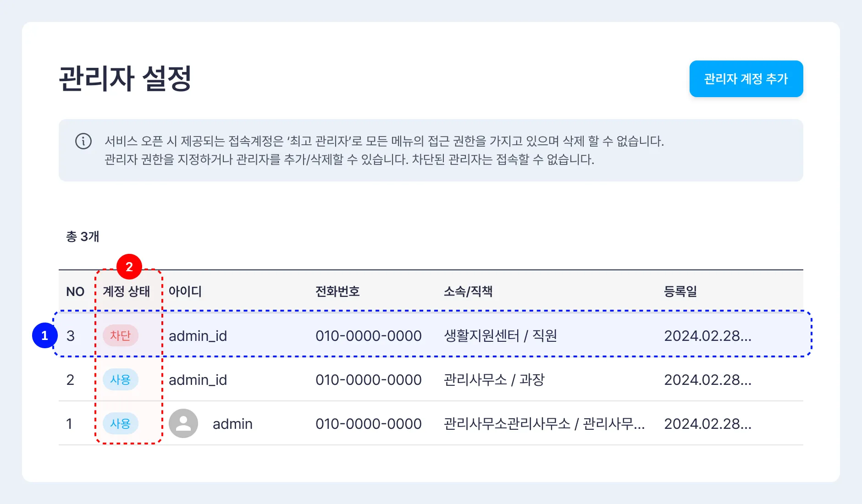The height and width of the screenshot is (504, 862).
Task: Click the 등록일 column header
Action: point(680,291)
